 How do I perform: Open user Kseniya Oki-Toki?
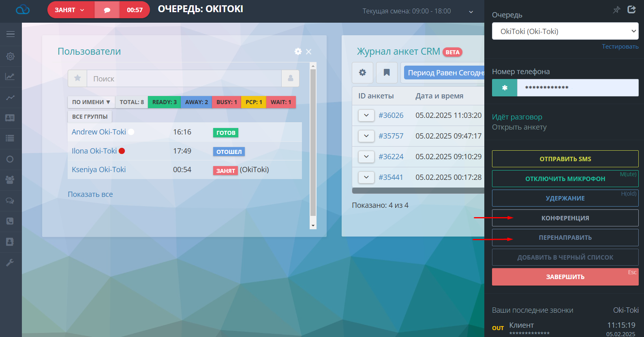[99, 170]
